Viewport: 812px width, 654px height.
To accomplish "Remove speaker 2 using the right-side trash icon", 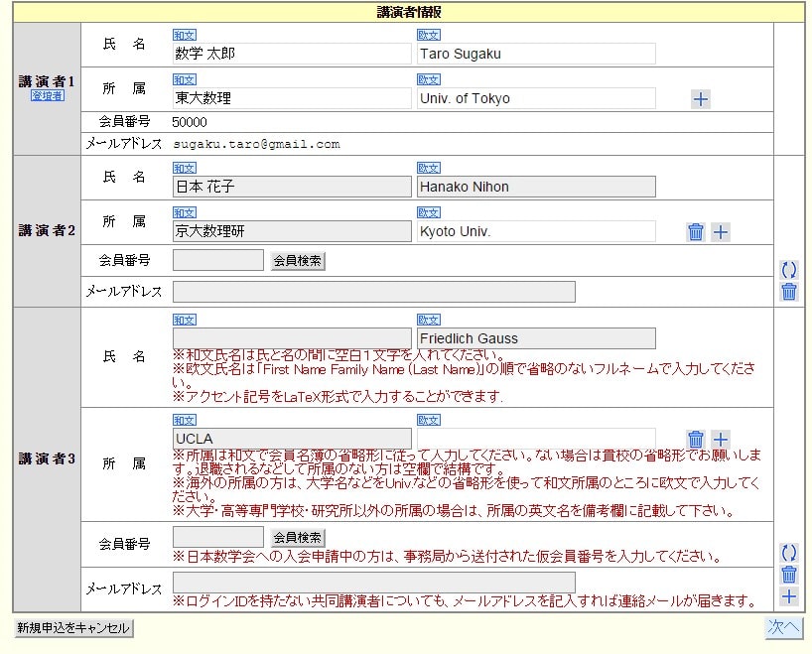I will (x=789, y=292).
